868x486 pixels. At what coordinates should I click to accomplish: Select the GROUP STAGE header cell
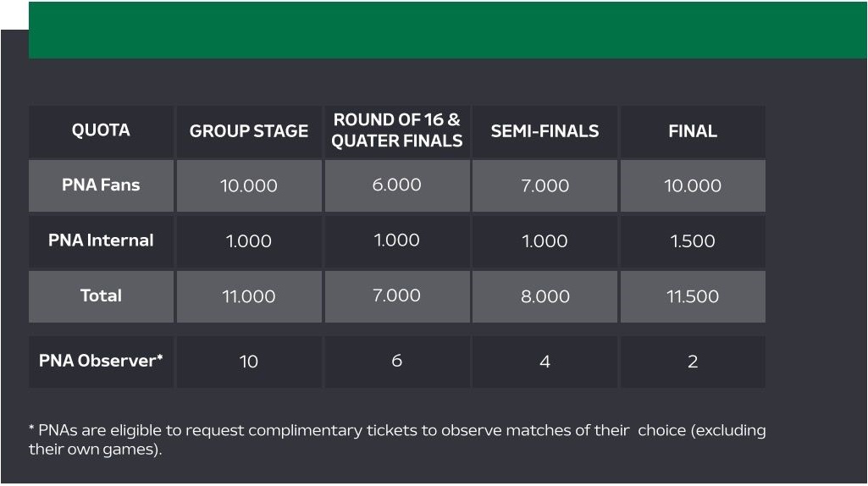click(x=249, y=131)
